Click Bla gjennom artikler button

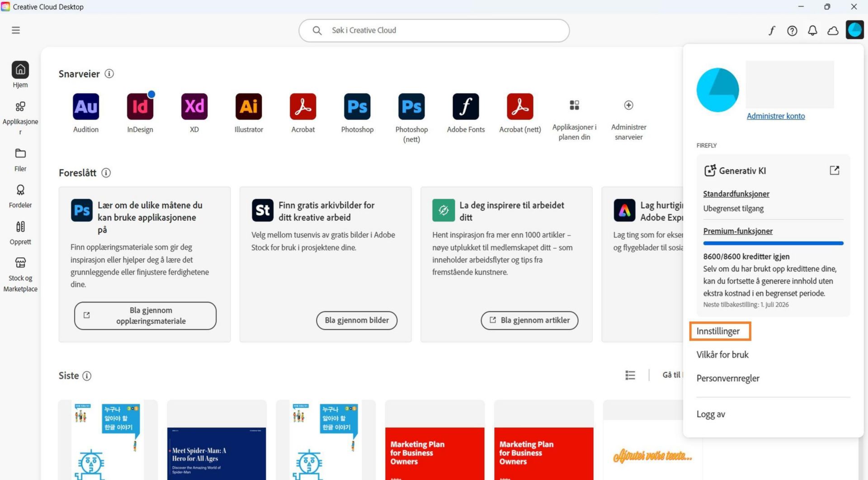point(529,320)
